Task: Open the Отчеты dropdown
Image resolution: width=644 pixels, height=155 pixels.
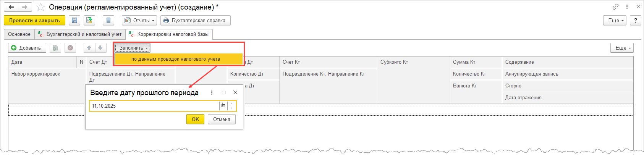Action: pyautogui.click(x=139, y=21)
